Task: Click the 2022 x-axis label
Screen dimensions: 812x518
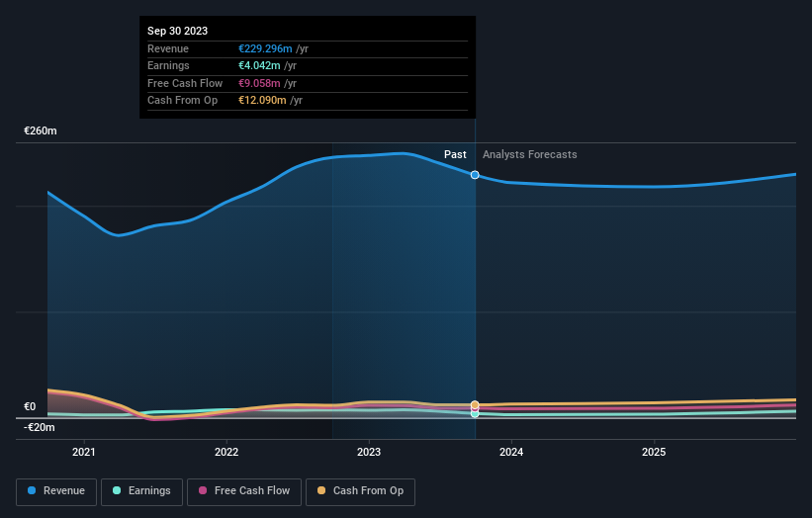Action: 226,452
